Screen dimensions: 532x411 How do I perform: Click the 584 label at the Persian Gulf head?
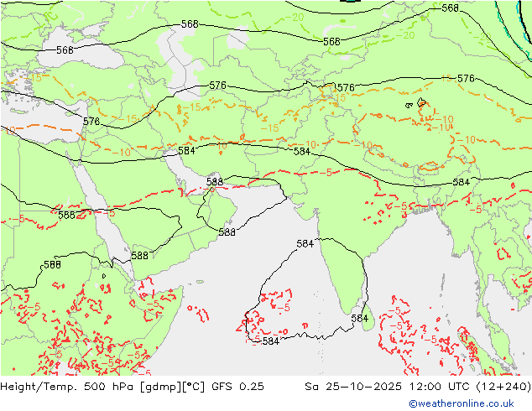186,150
